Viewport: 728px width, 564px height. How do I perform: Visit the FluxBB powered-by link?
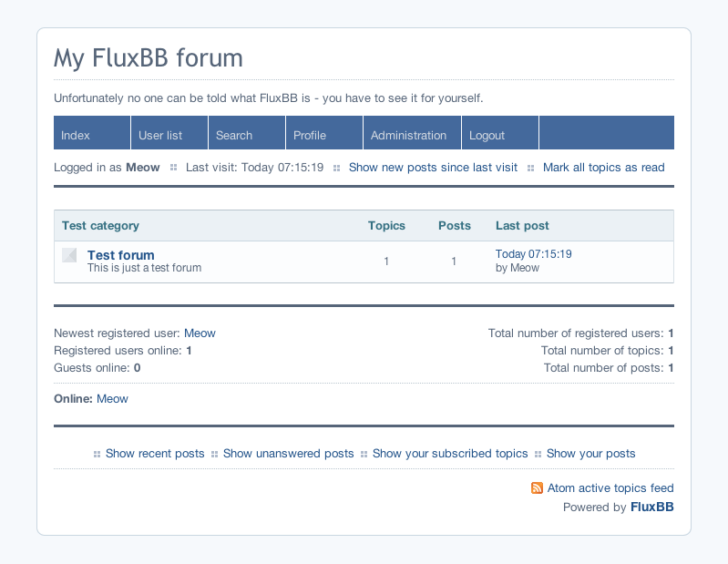click(x=651, y=507)
